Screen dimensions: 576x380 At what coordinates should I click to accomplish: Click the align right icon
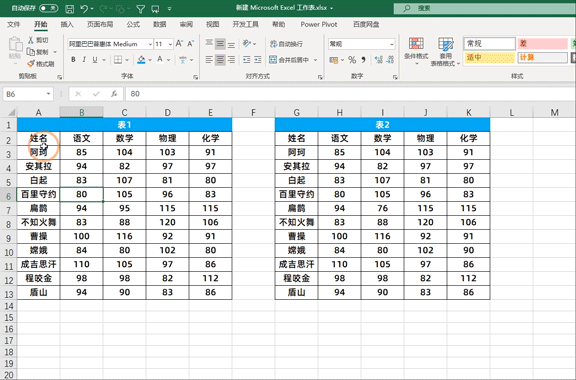pos(231,60)
